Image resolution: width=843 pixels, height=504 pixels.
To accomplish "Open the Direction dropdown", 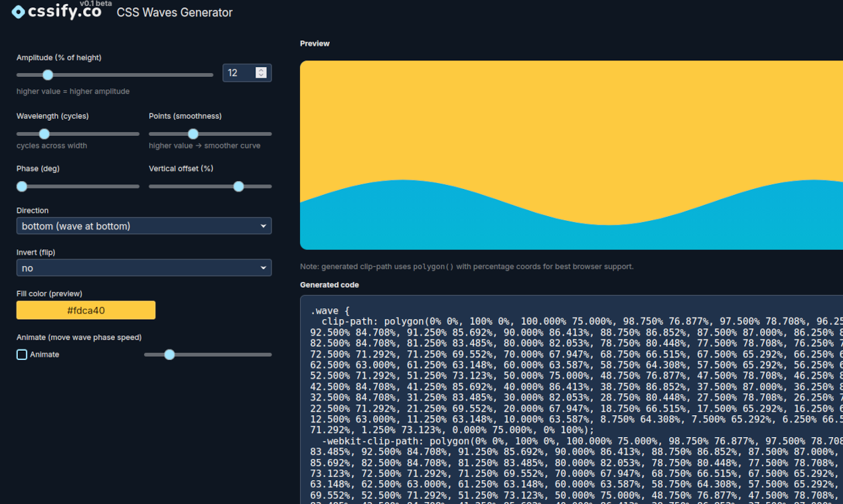I will point(144,226).
